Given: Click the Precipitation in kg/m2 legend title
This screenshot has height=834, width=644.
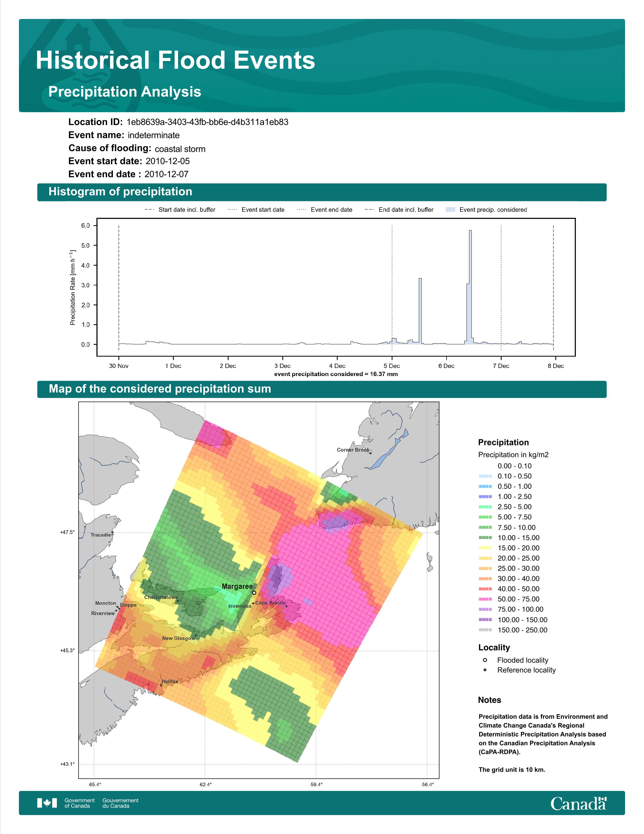Looking at the screenshot, I should (513, 455).
